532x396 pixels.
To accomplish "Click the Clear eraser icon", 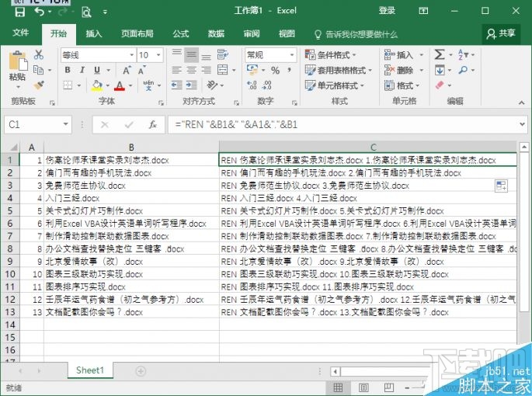I will [x=440, y=85].
